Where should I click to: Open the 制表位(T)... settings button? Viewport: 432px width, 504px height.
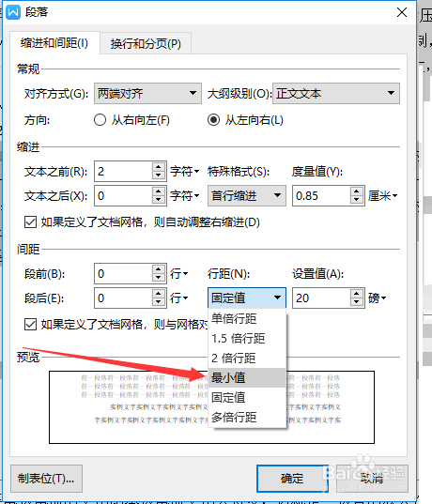46,479
